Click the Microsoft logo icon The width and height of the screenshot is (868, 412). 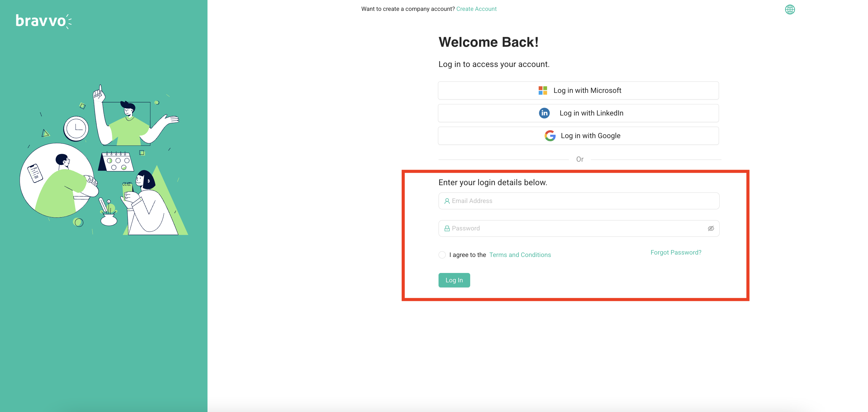coord(543,90)
